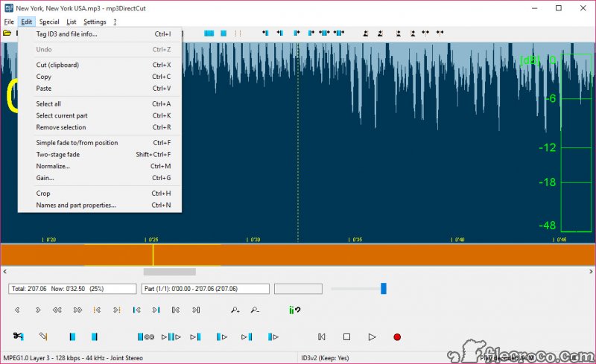Choose Two-stage fade
Image resolution: width=596 pixels, height=364 pixels.
tap(100, 154)
